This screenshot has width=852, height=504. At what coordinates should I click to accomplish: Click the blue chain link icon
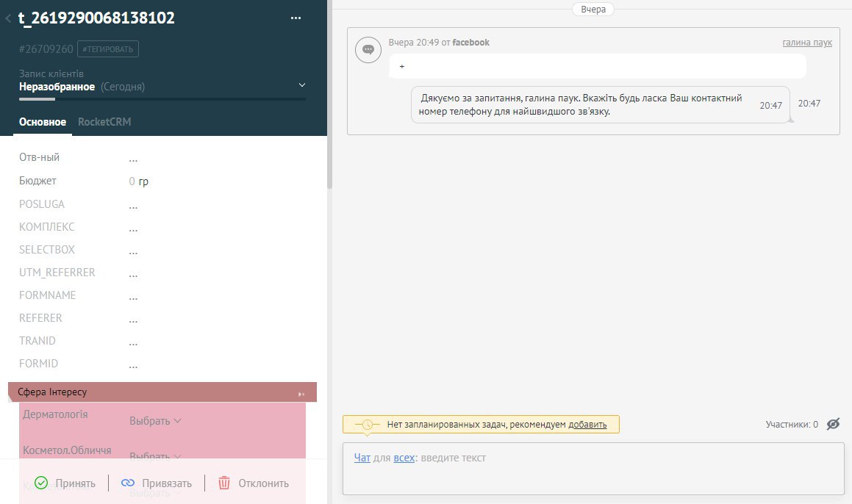pyautogui.click(x=128, y=483)
